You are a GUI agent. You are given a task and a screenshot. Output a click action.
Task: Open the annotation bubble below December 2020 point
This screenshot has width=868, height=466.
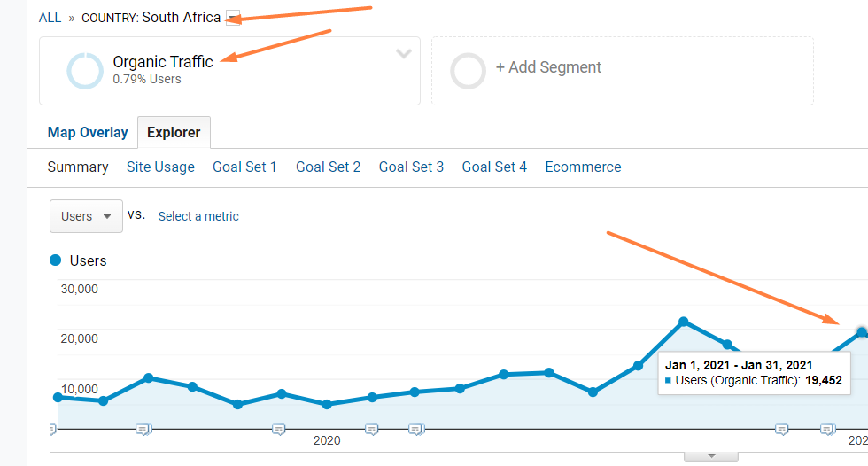click(781, 429)
